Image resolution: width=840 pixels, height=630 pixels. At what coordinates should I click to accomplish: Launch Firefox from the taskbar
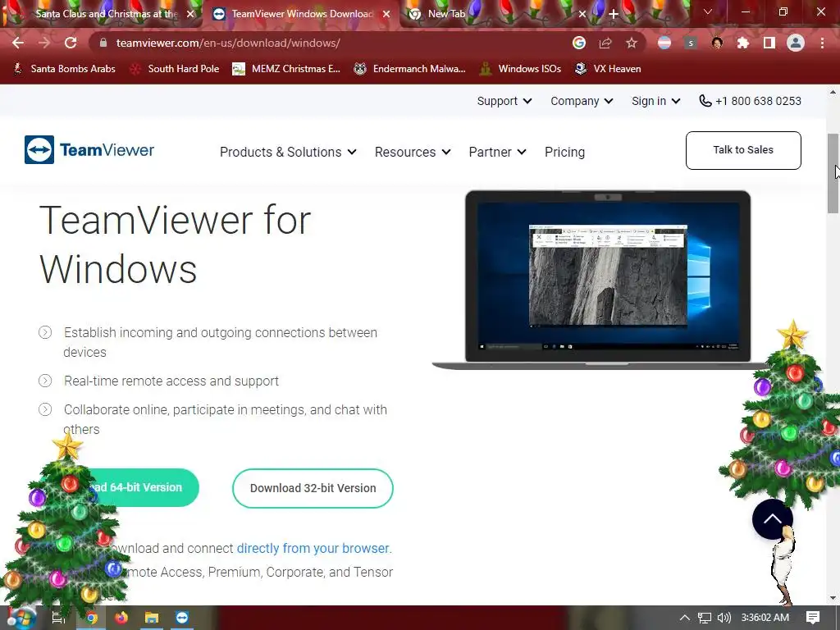[121, 619]
